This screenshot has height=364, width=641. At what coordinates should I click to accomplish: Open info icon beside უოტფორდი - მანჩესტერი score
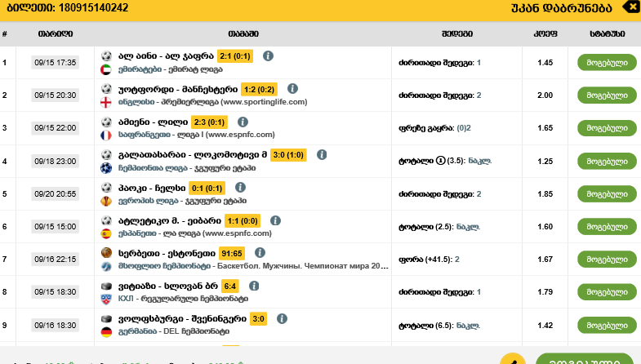(293, 89)
